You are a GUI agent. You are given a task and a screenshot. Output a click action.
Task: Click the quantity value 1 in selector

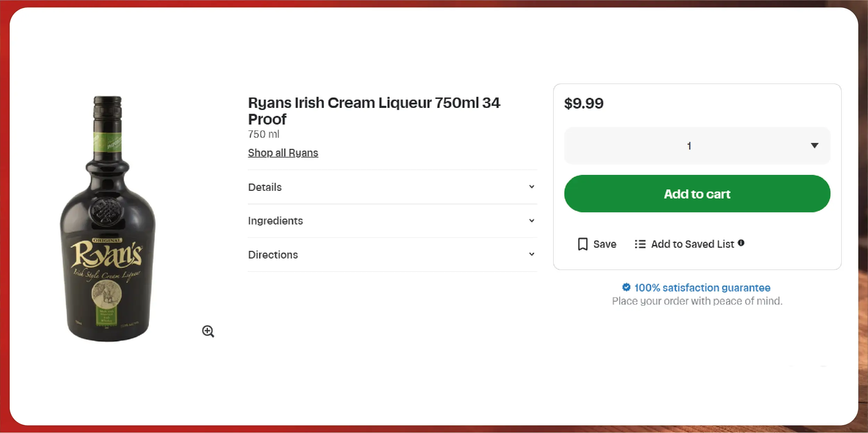click(689, 146)
